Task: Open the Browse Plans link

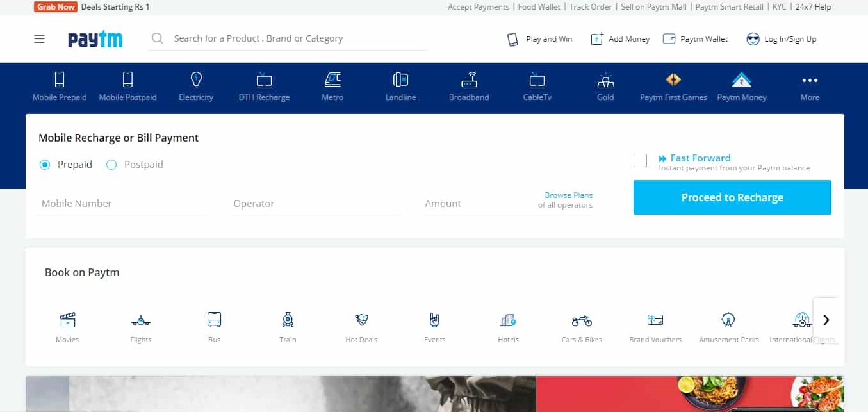Action: (x=568, y=195)
